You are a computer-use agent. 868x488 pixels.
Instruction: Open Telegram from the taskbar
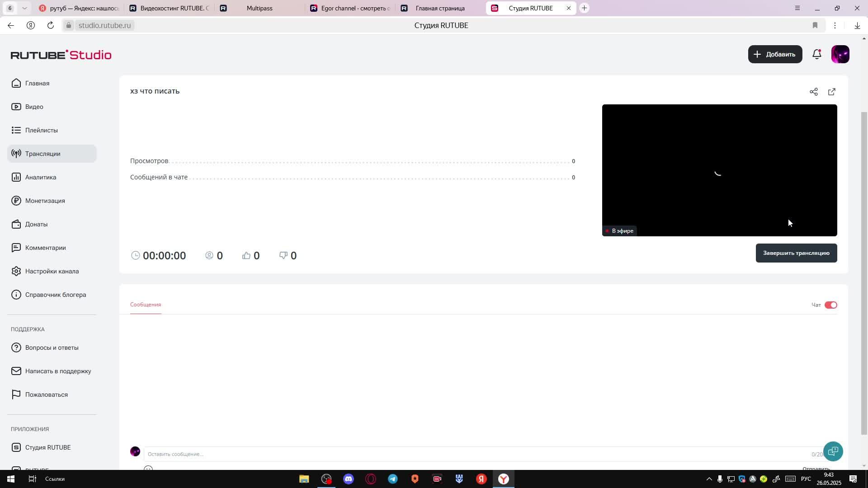pyautogui.click(x=393, y=479)
